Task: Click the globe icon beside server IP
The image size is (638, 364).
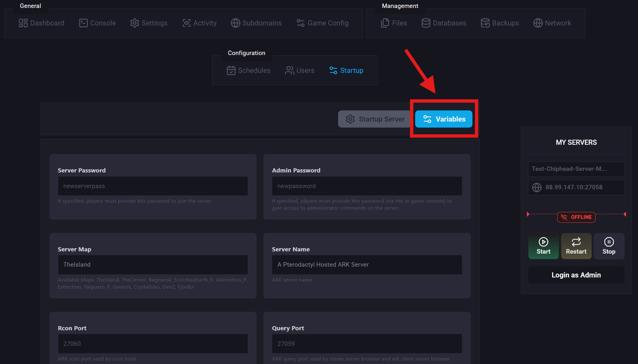Action: (x=537, y=187)
